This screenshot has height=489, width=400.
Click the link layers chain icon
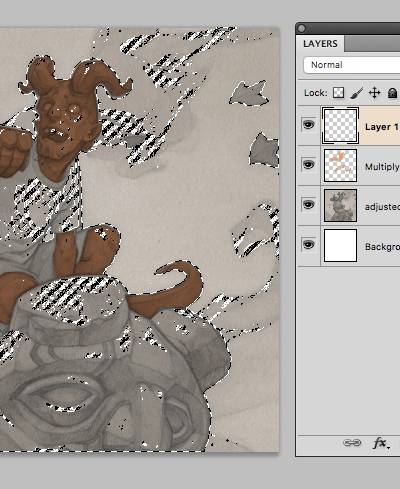(x=352, y=443)
